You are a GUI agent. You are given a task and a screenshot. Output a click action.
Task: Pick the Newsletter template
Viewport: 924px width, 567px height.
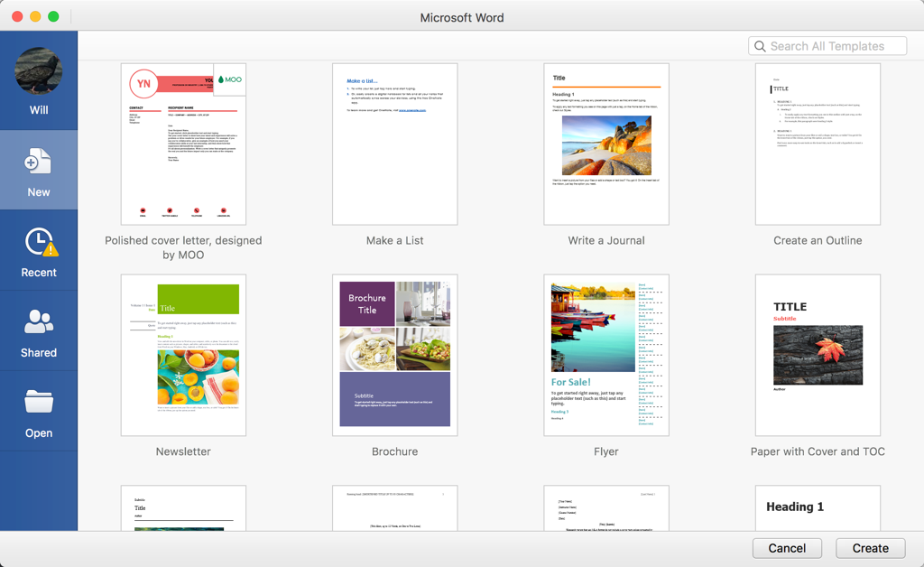(x=183, y=355)
